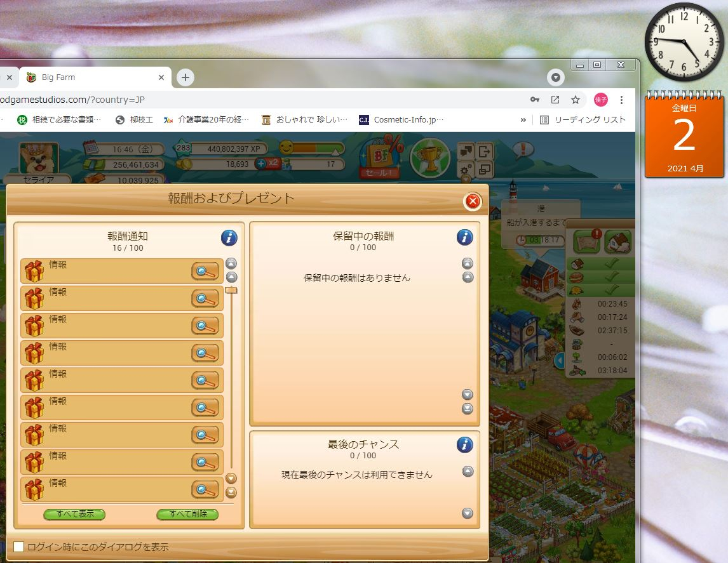Click the happiness progress bar
This screenshot has height=563, width=728.
point(318,148)
